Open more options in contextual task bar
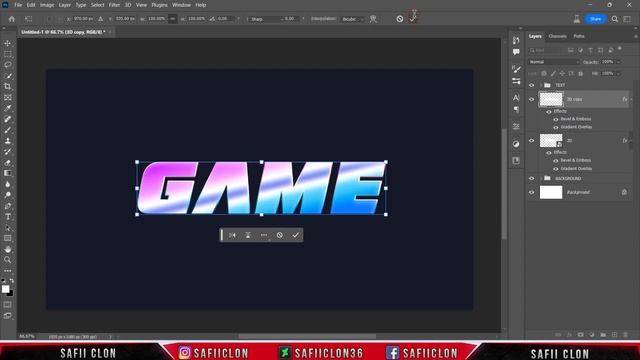Screen dimensions: 640x360 [x=264, y=235]
